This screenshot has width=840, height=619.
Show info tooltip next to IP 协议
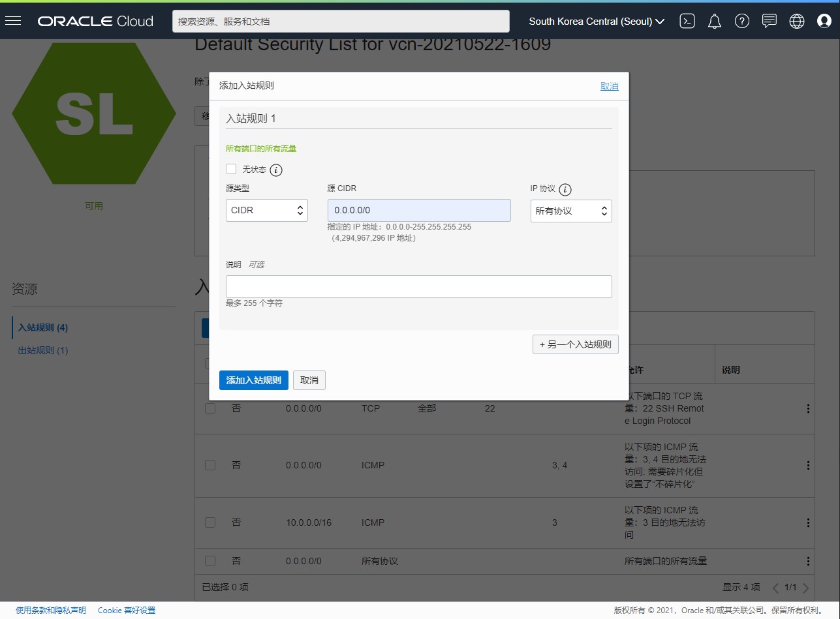565,190
